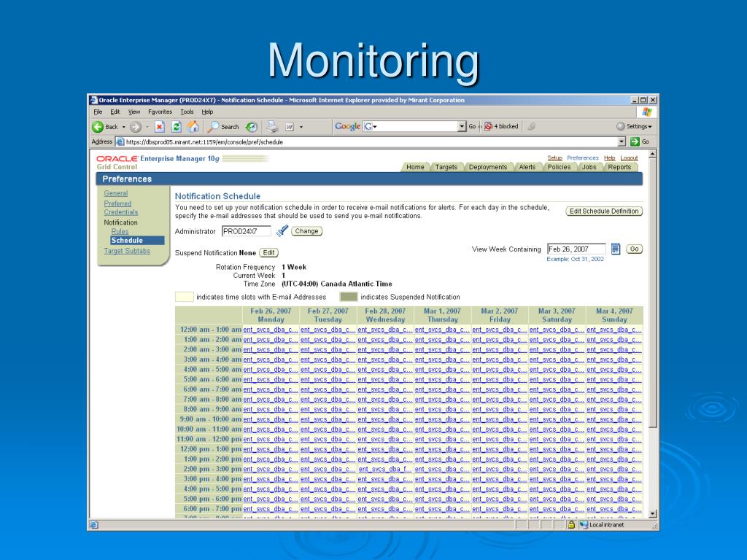The width and height of the screenshot is (747, 560).
Task: Open the Tools menu
Action: click(187, 112)
